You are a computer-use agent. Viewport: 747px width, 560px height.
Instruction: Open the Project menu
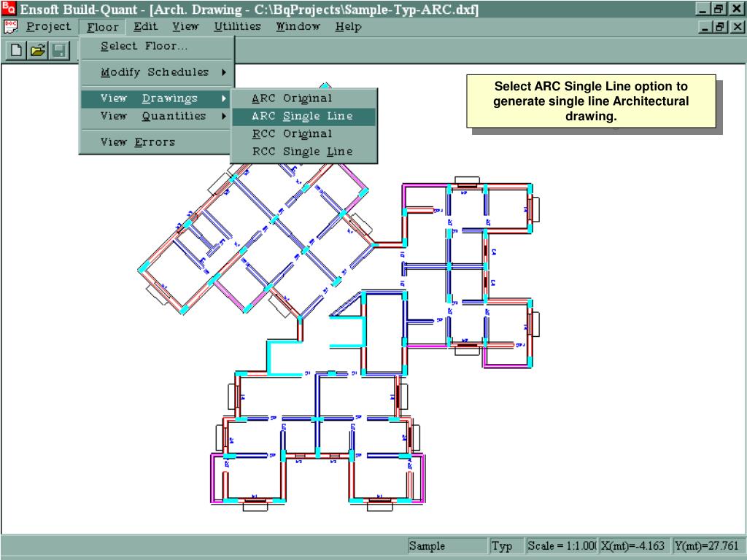[x=48, y=27]
